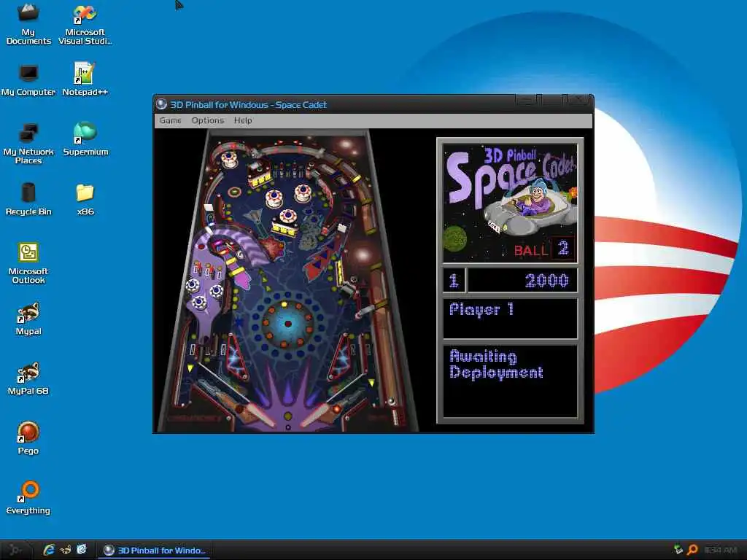Click the 3D Pinball window title text

248,105
